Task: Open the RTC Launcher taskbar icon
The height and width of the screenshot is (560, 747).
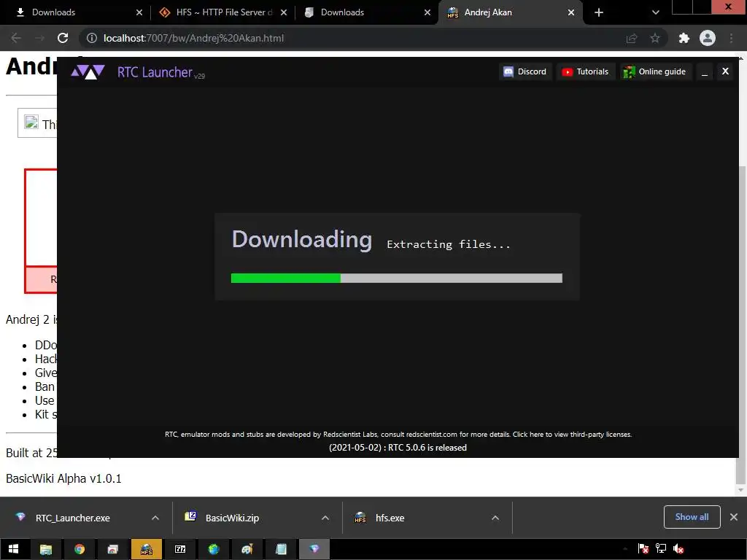Action: pos(314,549)
